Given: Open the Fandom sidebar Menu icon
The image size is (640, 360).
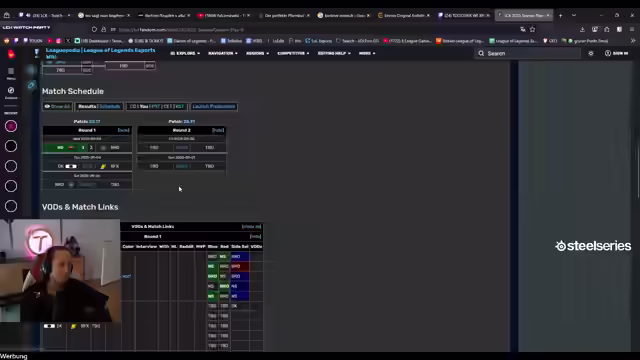Looking at the screenshot, I should click(x=11, y=73).
